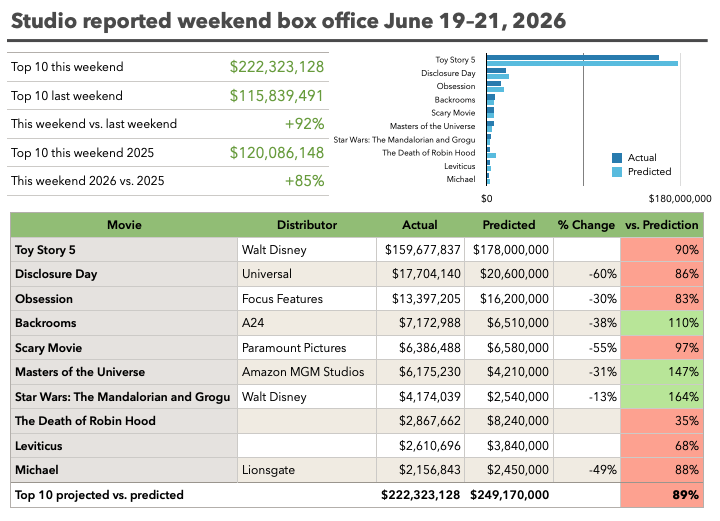720x521 pixels.
Task: Click the $0 axis label
Action: click(x=487, y=199)
